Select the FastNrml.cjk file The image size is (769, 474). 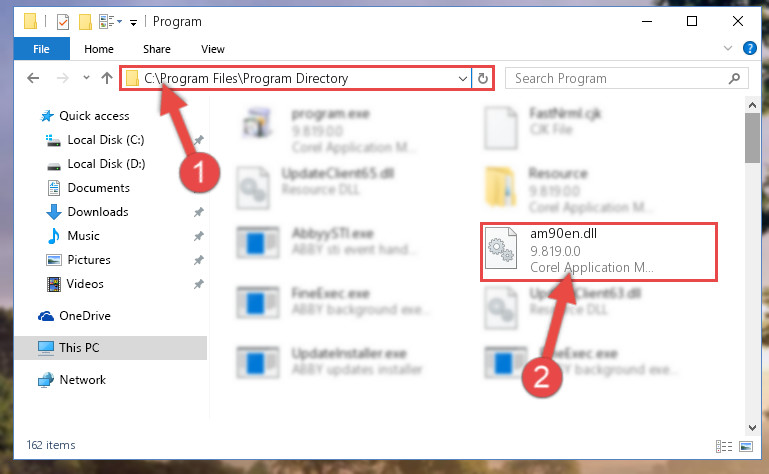click(543, 127)
